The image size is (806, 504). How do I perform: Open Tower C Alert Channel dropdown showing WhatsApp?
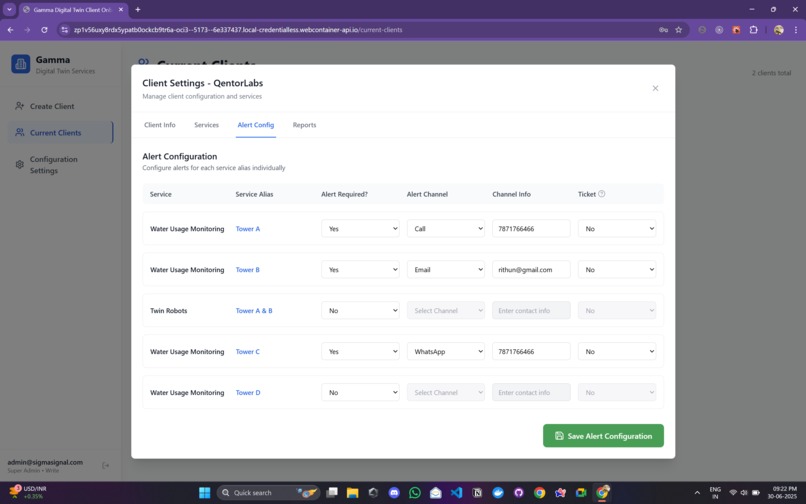click(x=446, y=351)
